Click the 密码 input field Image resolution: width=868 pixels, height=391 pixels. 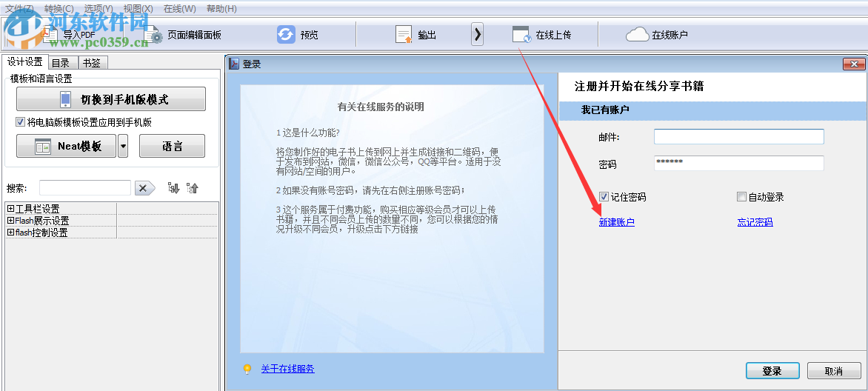tap(739, 163)
